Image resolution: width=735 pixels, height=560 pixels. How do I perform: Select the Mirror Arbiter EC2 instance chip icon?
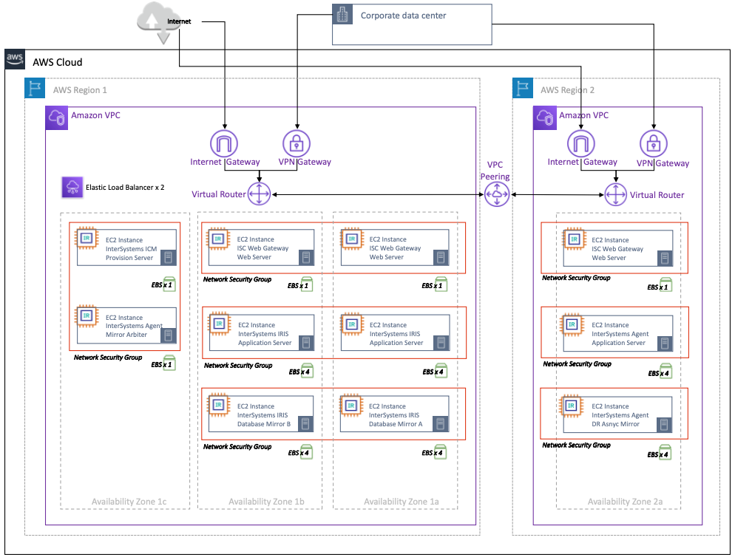tap(87, 316)
